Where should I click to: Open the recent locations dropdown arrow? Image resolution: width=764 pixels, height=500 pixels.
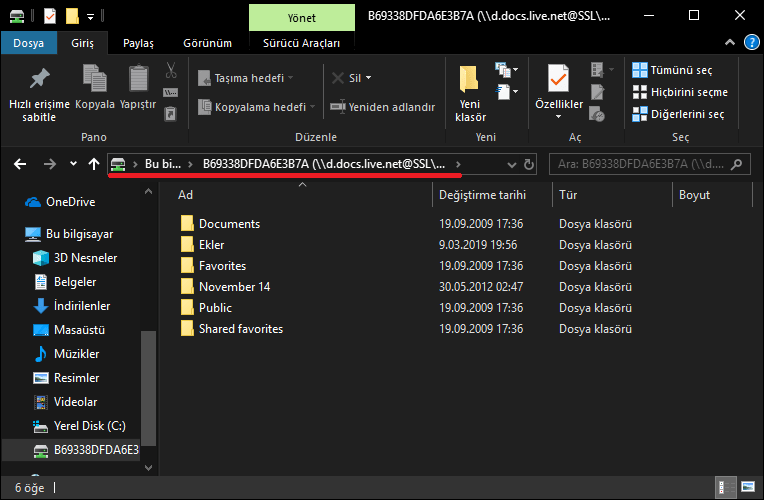[x=73, y=164]
